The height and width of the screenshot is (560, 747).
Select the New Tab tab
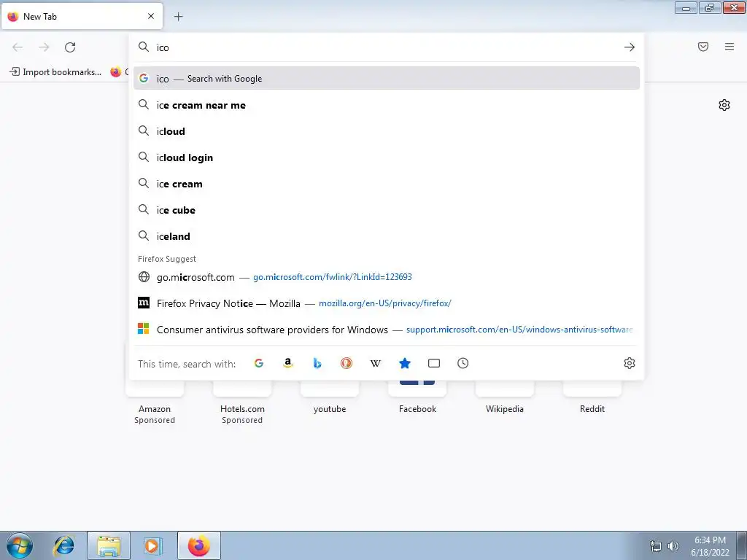82,16
